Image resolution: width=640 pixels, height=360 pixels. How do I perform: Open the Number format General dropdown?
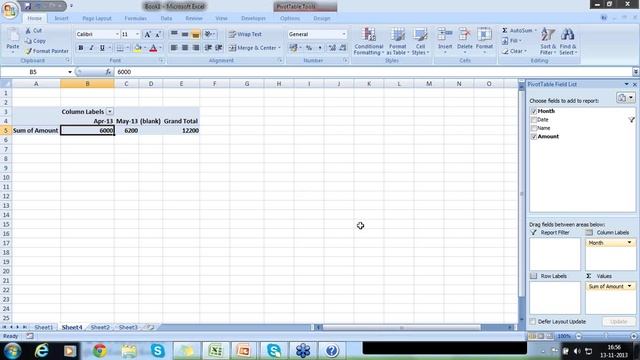(x=343, y=34)
